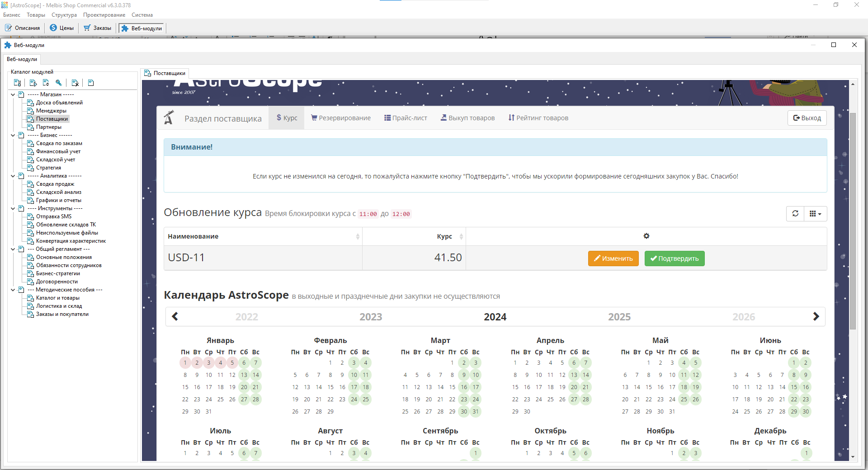Image resolution: width=868 pixels, height=470 pixels.
Task: Open the Система menu
Action: pyautogui.click(x=142, y=15)
